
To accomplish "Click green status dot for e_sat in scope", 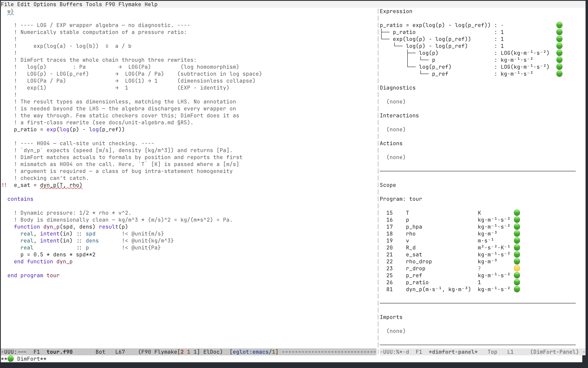I will 517,254.
